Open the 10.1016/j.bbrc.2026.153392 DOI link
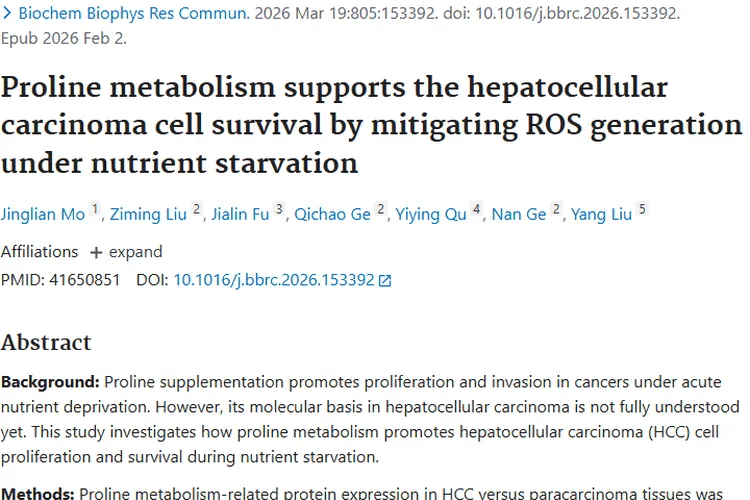The image size is (750, 500). point(273,280)
